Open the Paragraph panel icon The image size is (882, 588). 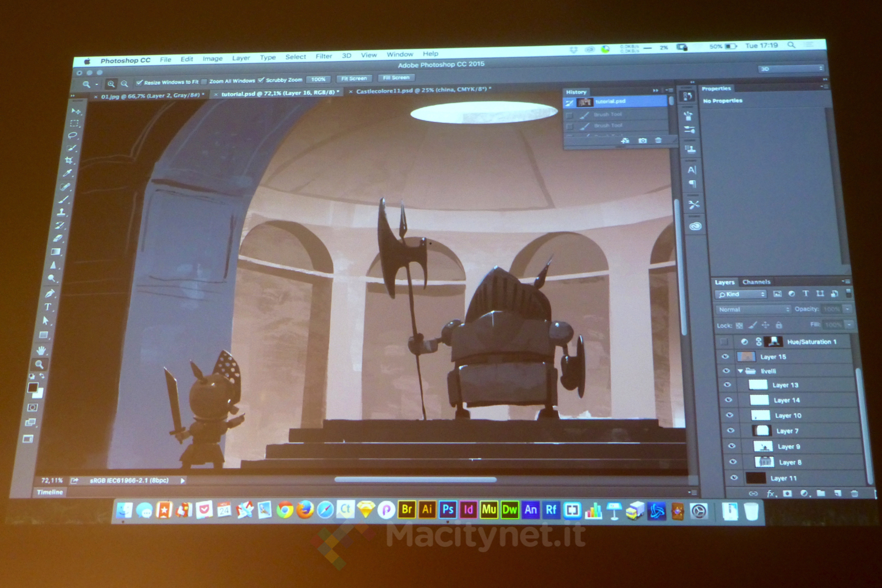coord(693,184)
